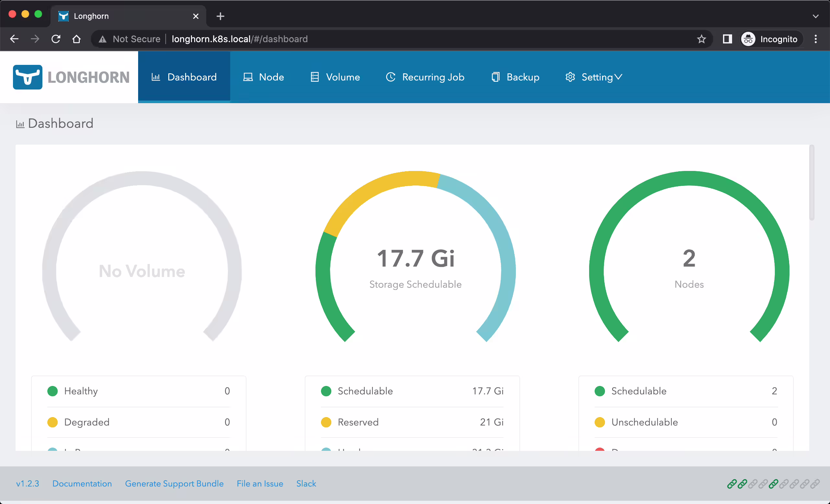Click the browser reload icon
This screenshot has width=830, height=504.
pyautogui.click(x=56, y=39)
